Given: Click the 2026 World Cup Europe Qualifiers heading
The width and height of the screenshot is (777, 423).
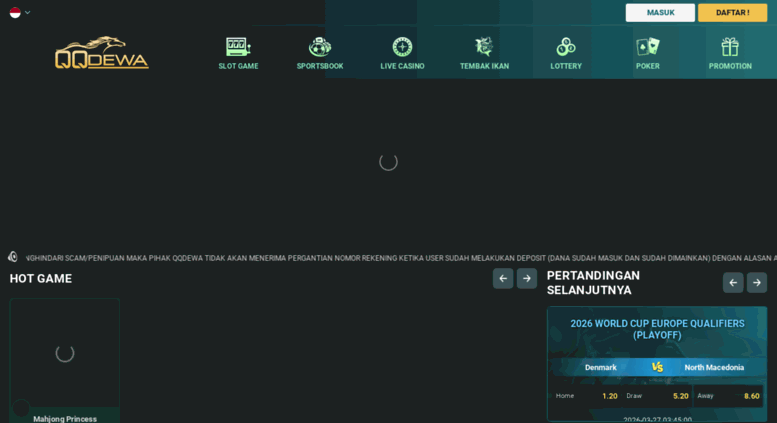Looking at the screenshot, I should tap(657, 329).
